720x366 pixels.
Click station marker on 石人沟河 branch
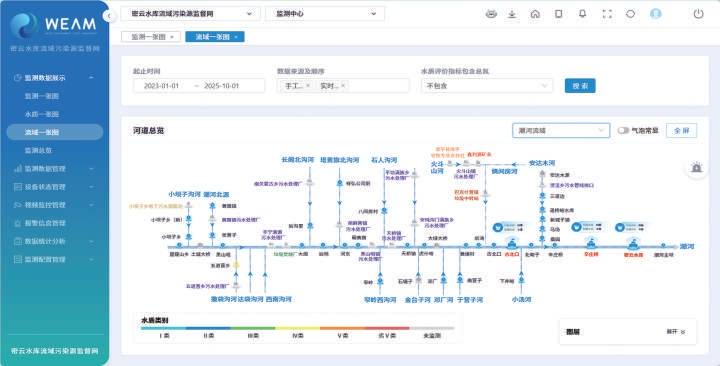click(x=384, y=210)
